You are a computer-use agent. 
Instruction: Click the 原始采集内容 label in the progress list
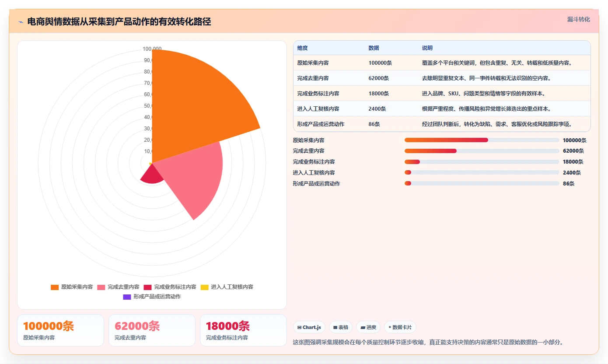pyautogui.click(x=309, y=140)
